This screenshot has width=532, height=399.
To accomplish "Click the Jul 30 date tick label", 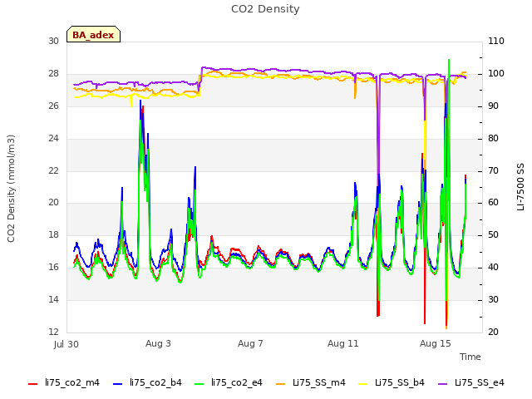I will [66, 344].
